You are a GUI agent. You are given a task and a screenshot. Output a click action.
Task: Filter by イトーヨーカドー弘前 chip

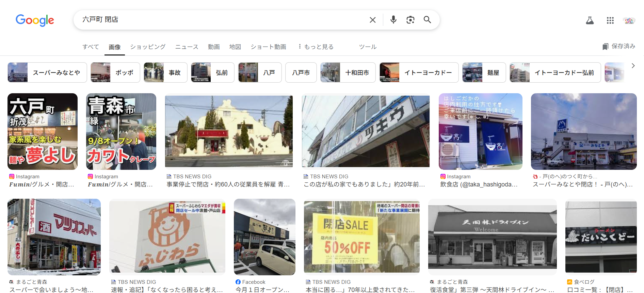(x=555, y=72)
